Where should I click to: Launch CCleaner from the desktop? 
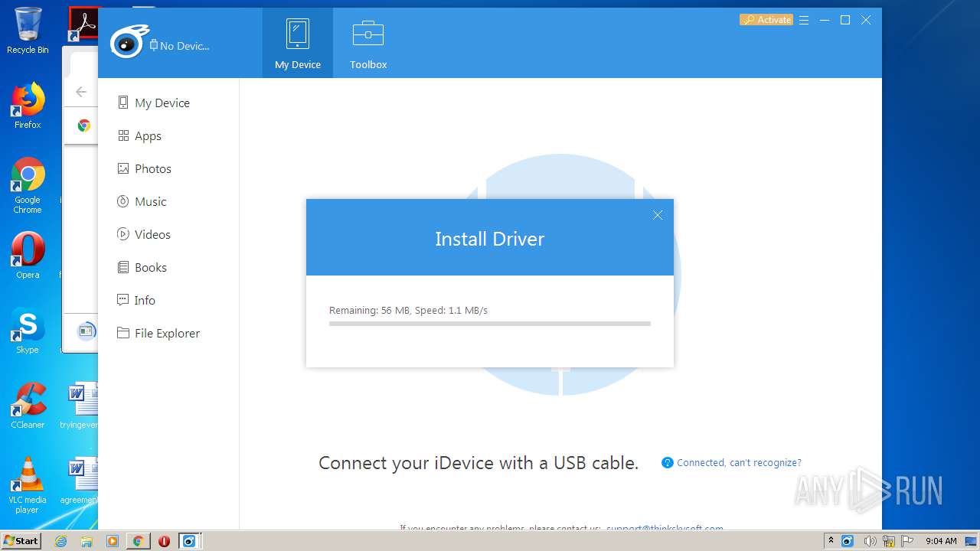(28, 406)
